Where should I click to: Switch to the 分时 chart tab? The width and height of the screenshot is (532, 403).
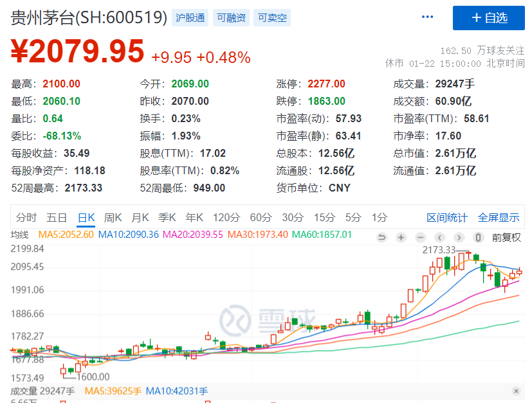coord(26,217)
